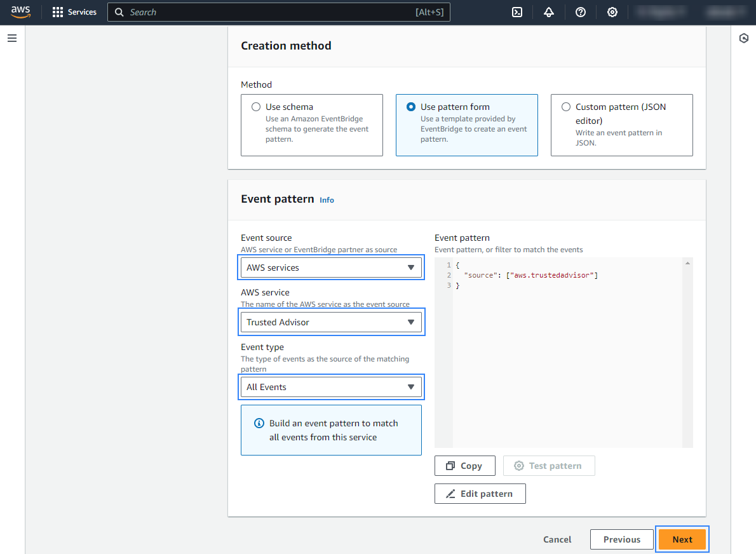
Task: Open the AWS service Trusted Advisor dropdown
Action: click(x=331, y=322)
